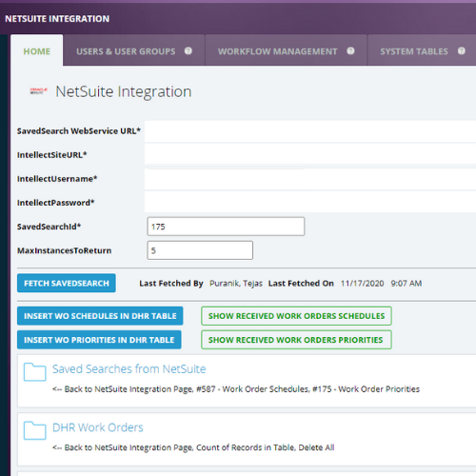Viewport: 476px width, 476px height.
Task: Click Count of Records in Table link
Action: click(x=246, y=447)
